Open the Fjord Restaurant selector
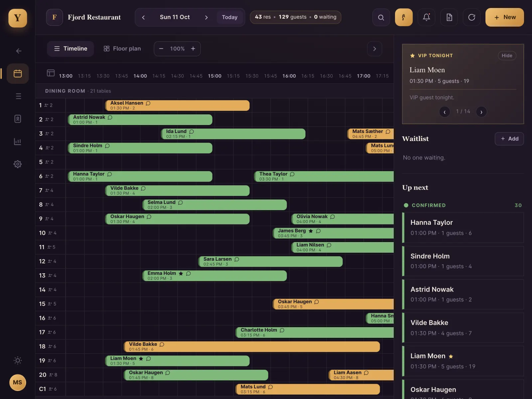The image size is (532, 399). coord(84,17)
